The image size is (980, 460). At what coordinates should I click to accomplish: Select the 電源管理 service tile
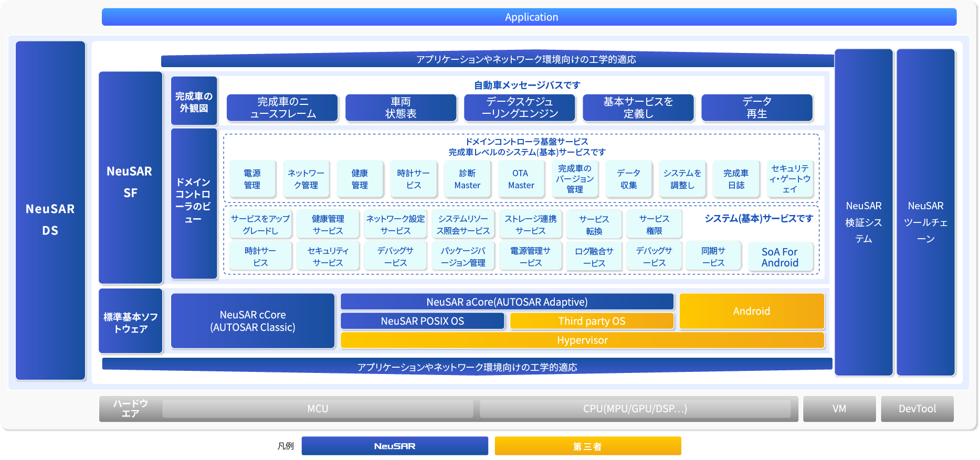[252, 179]
